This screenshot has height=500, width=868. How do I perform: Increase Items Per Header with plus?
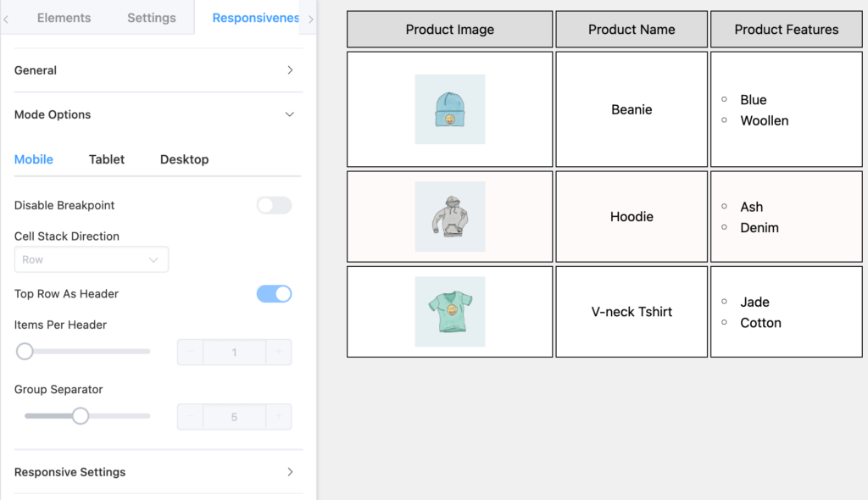tap(278, 353)
